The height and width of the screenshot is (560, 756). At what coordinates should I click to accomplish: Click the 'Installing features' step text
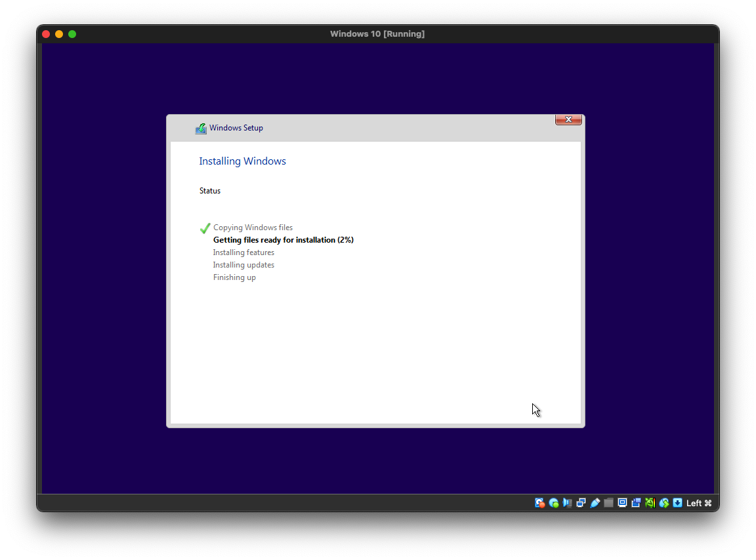point(243,252)
